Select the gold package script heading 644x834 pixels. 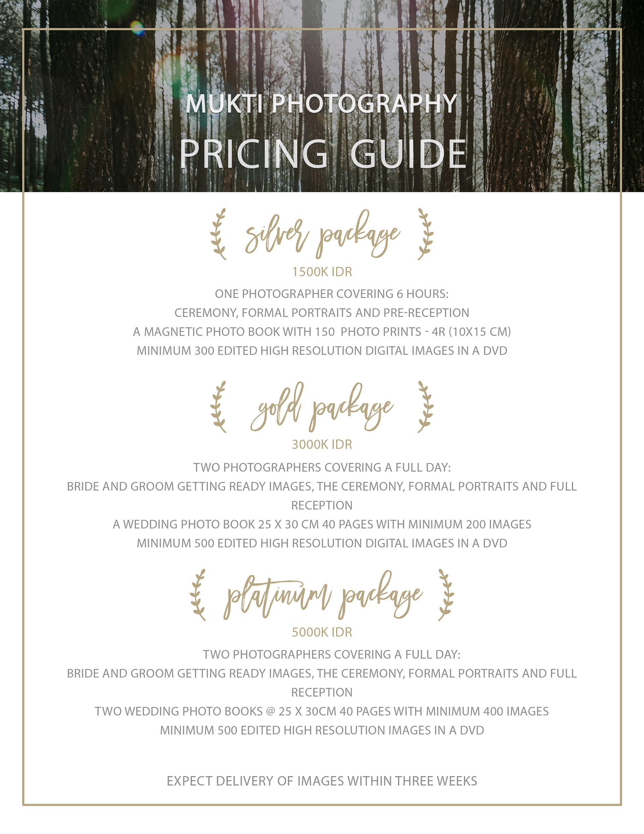point(322,407)
